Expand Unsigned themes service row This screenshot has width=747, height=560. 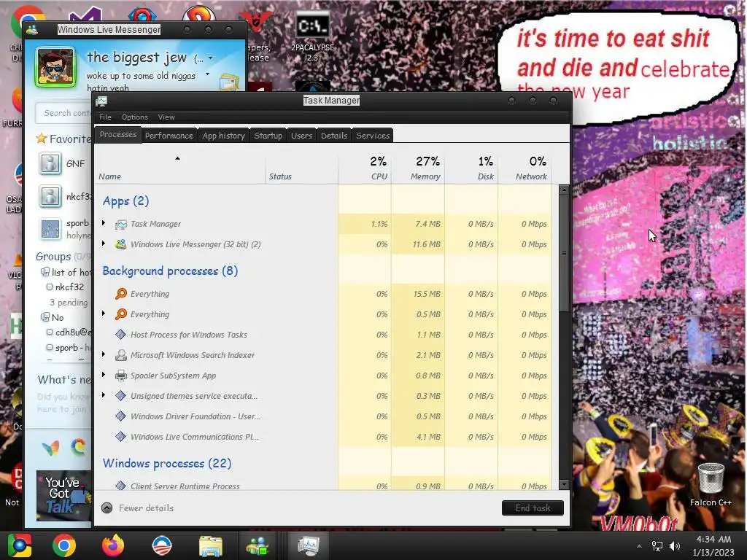[104, 396]
